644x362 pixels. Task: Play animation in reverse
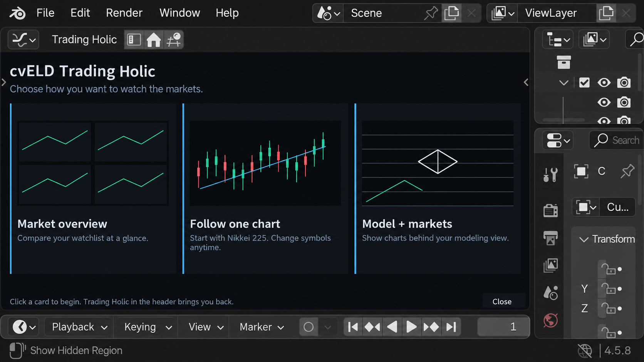(x=392, y=327)
